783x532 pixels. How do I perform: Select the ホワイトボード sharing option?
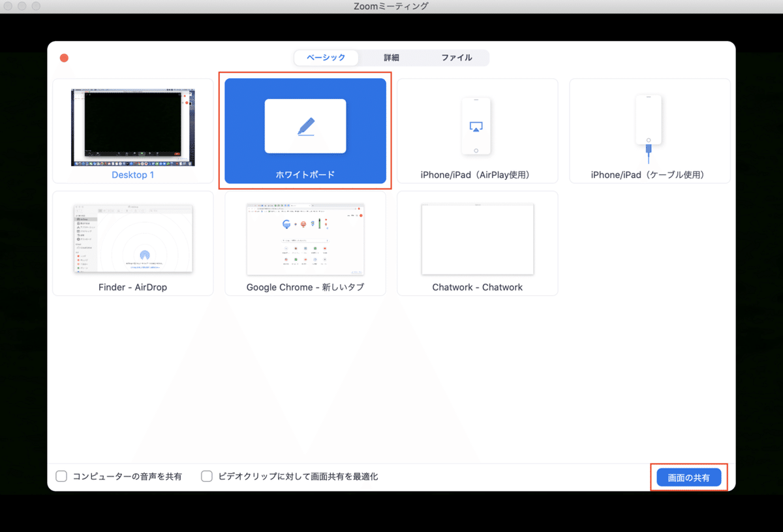click(x=305, y=130)
